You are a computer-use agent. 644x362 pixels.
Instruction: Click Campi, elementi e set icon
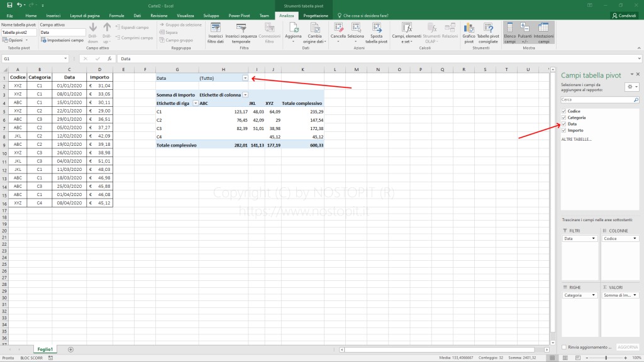(x=407, y=28)
